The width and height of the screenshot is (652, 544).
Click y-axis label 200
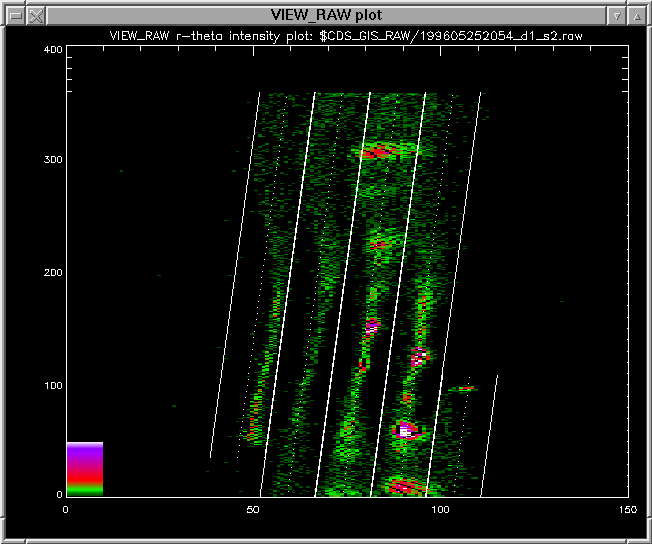pos(53,273)
